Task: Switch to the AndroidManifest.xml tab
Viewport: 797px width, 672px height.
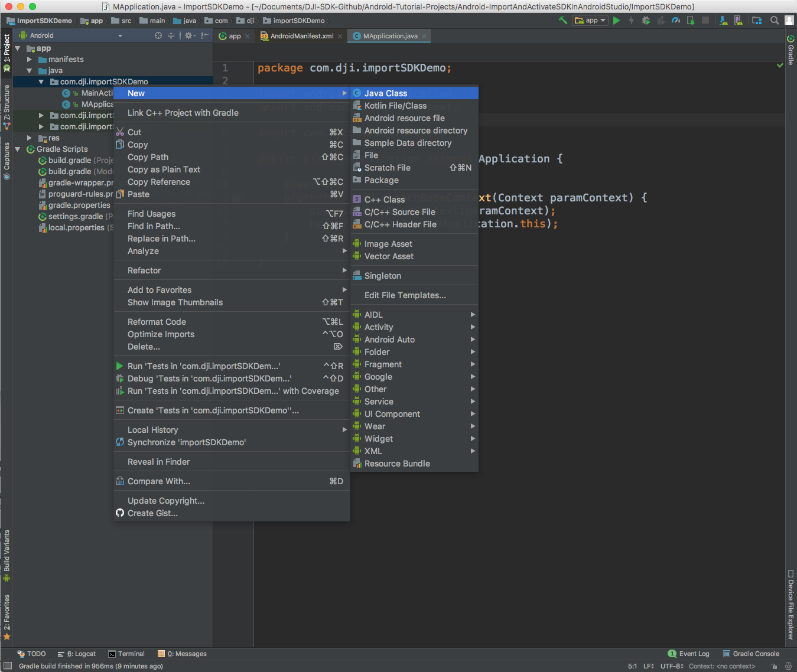Action: click(301, 36)
